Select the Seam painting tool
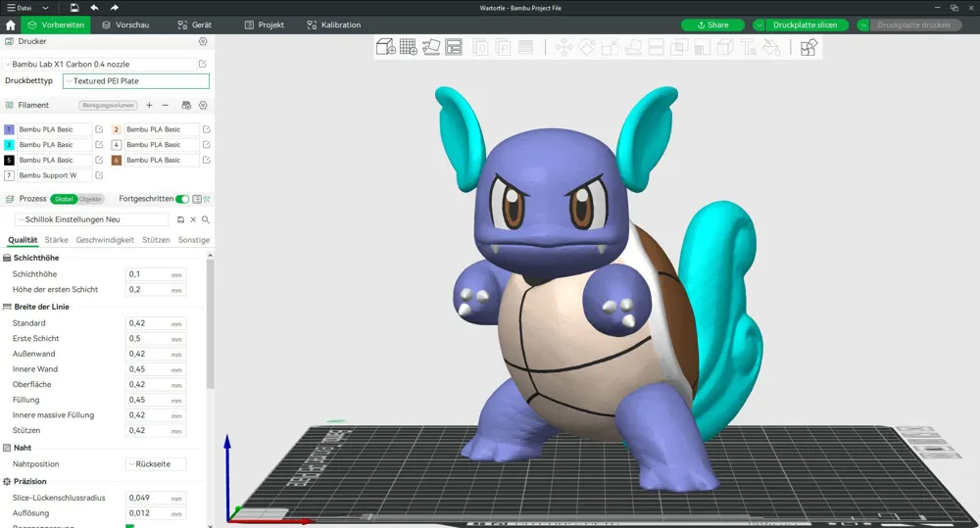This screenshot has width=980, height=528. 725,47
